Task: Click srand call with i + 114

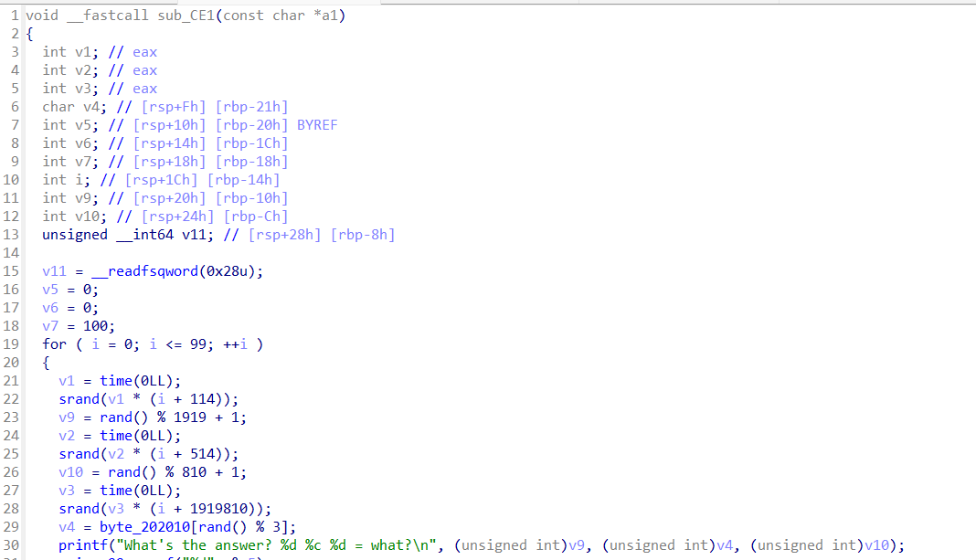Action: pos(148,399)
